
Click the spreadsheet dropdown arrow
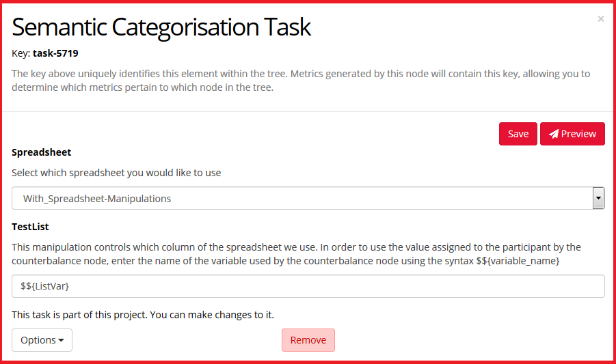tap(598, 199)
